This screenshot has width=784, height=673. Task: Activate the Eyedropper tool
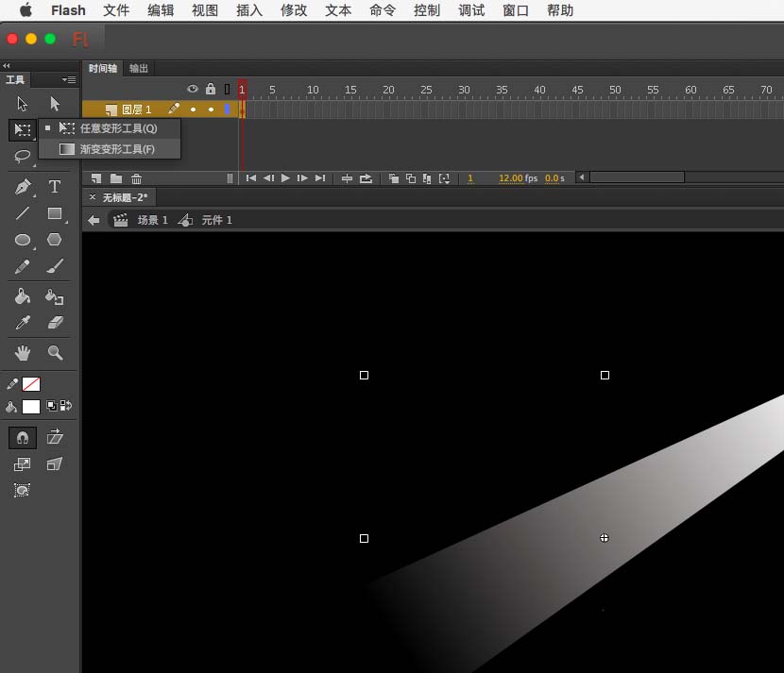23,323
